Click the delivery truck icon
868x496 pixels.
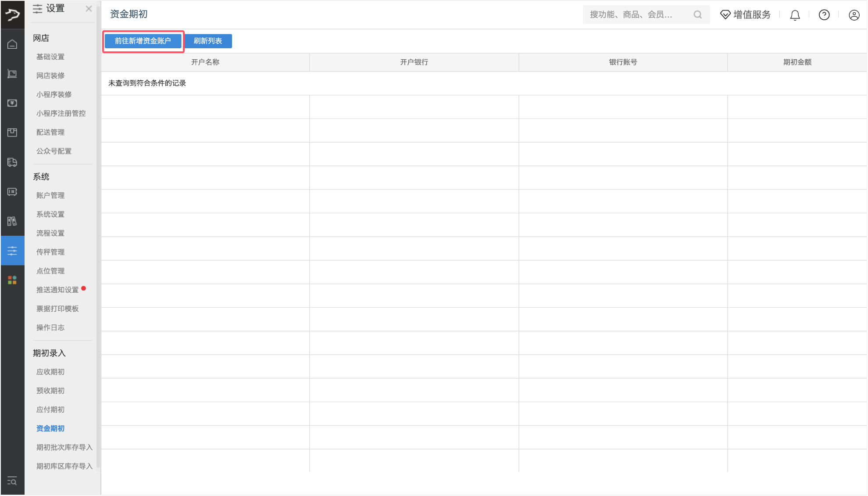tap(12, 162)
